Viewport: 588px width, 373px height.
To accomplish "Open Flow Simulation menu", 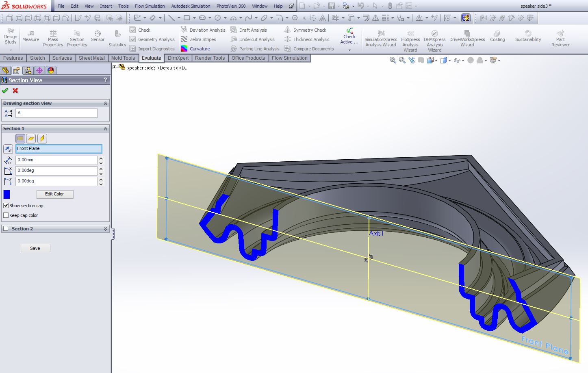I will point(150,6).
